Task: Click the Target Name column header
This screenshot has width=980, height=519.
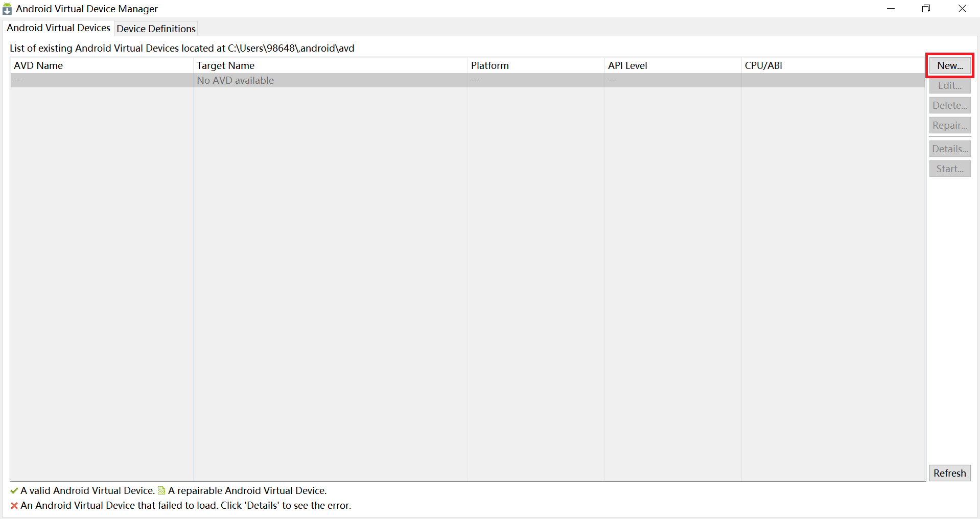Action: [x=330, y=65]
